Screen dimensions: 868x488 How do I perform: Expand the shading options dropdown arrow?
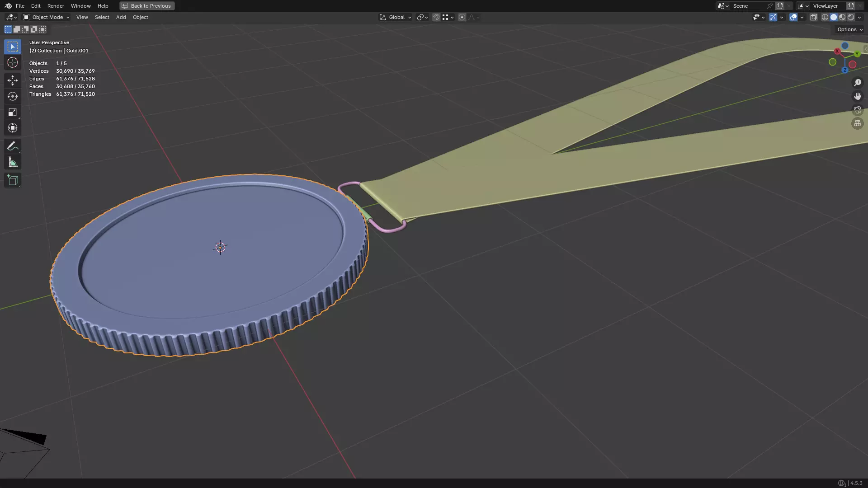point(859,17)
